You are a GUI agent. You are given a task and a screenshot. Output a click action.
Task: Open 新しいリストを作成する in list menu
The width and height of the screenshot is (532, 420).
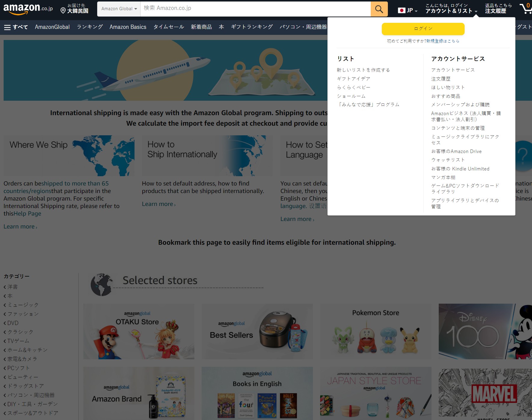click(363, 70)
